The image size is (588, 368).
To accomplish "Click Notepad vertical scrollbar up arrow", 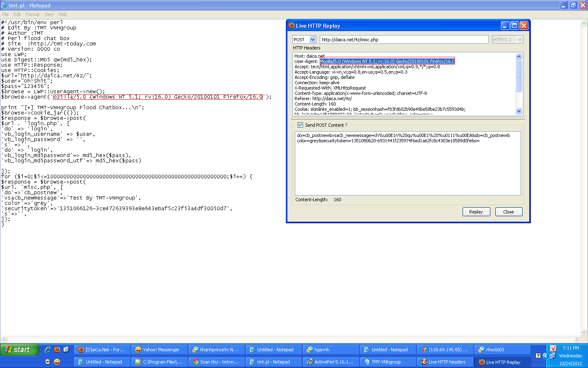I will point(584,23).
